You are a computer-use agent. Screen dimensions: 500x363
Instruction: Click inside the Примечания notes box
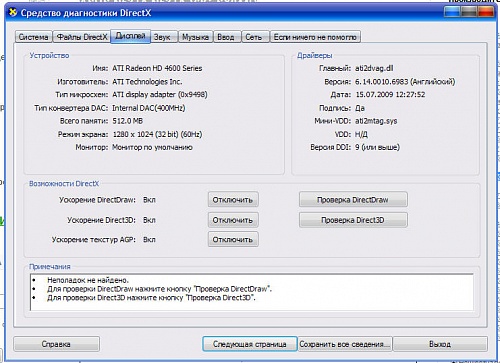click(x=252, y=292)
